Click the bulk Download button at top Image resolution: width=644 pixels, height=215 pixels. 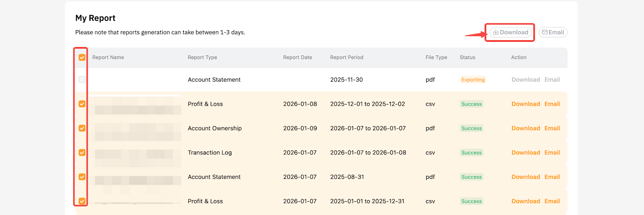pos(510,32)
